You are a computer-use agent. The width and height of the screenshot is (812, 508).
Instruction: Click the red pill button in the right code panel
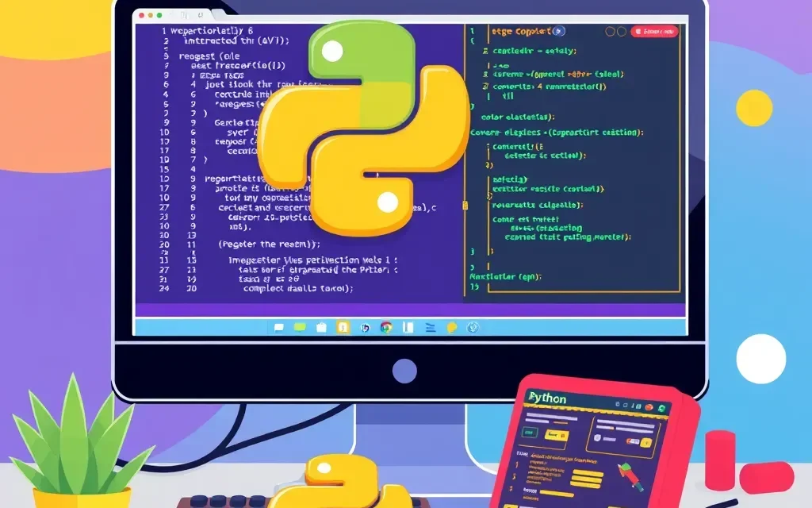point(654,32)
